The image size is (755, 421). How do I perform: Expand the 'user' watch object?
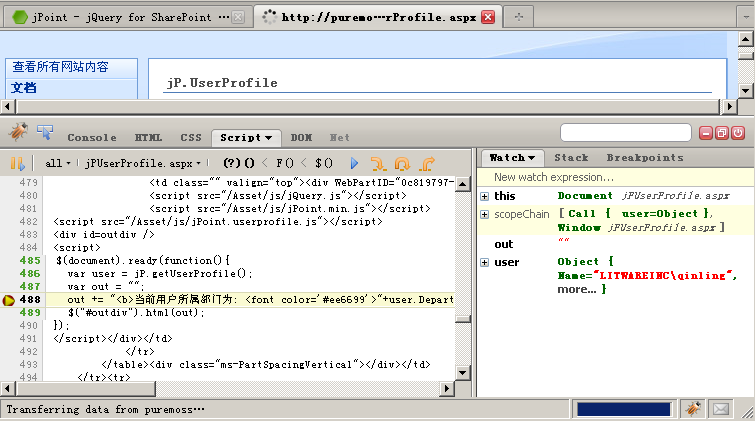tap(485, 263)
